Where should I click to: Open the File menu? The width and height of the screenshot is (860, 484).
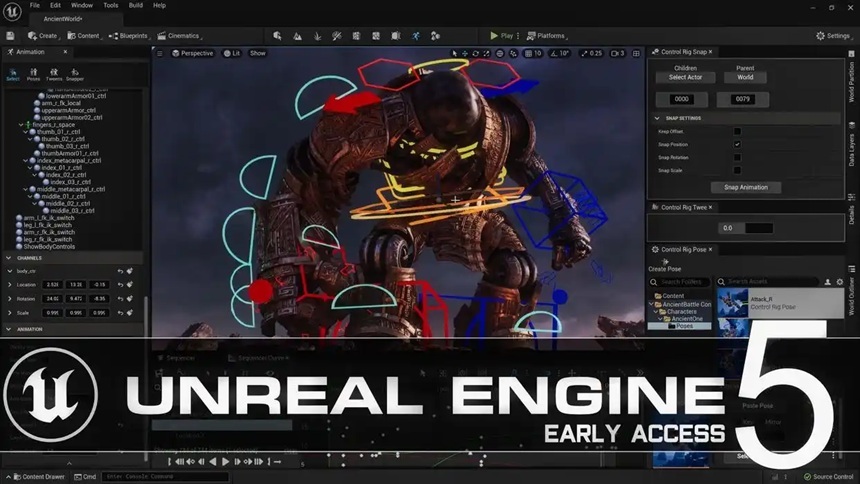(35, 5)
